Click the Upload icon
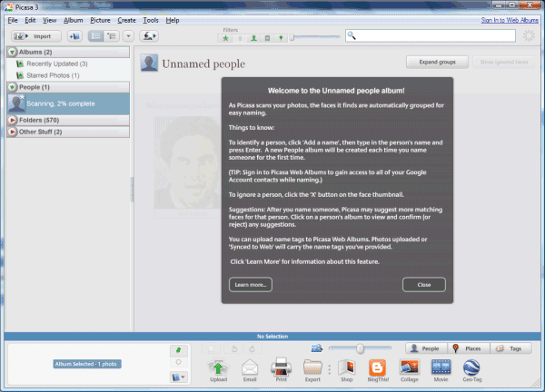The height and width of the screenshot is (392, 545). pos(218,370)
